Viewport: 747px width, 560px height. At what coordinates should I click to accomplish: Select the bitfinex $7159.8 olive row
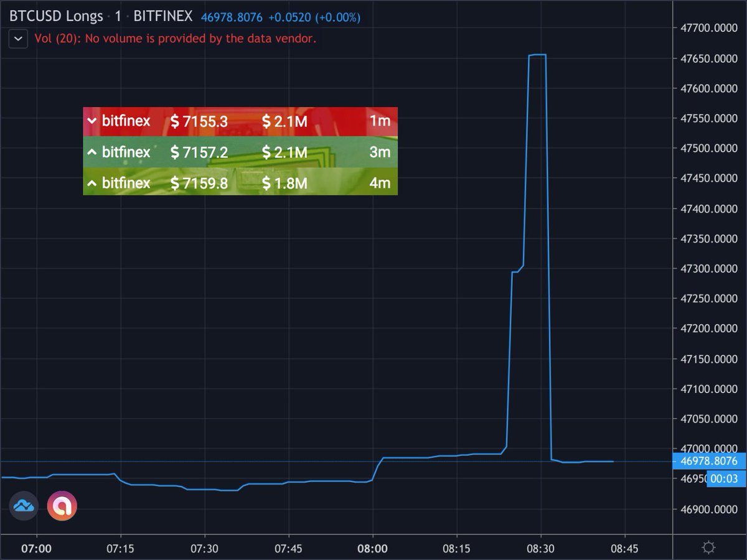(x=240, y=182)
